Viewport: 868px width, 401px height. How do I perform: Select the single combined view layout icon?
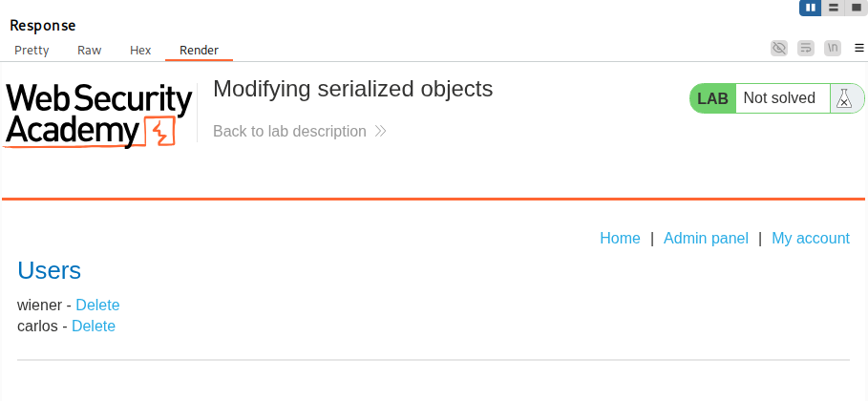856,8
